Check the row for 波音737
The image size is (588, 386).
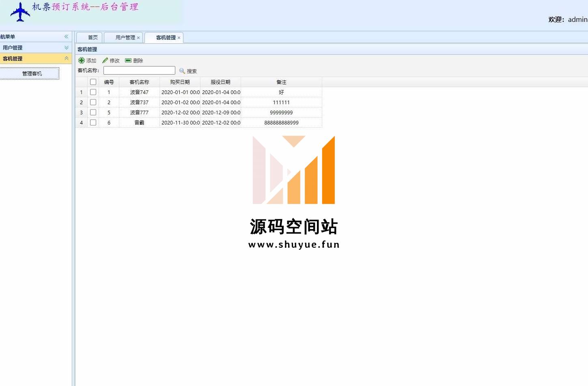[93, 102]
